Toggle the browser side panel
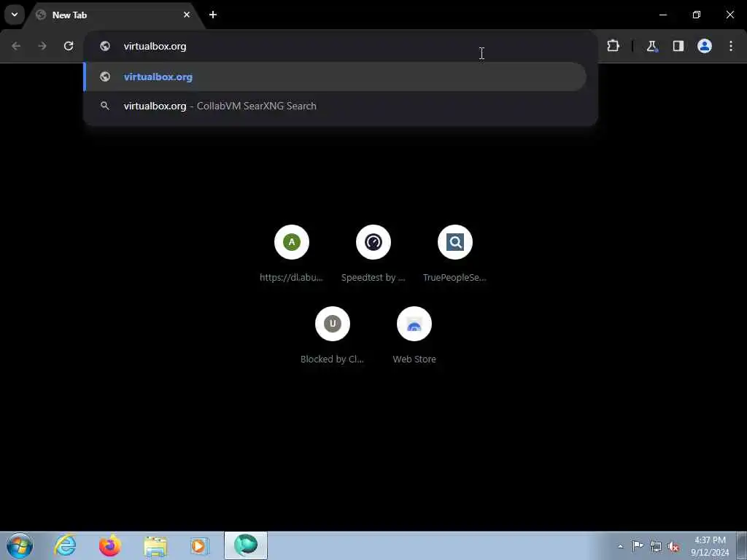 pos(678,46)
